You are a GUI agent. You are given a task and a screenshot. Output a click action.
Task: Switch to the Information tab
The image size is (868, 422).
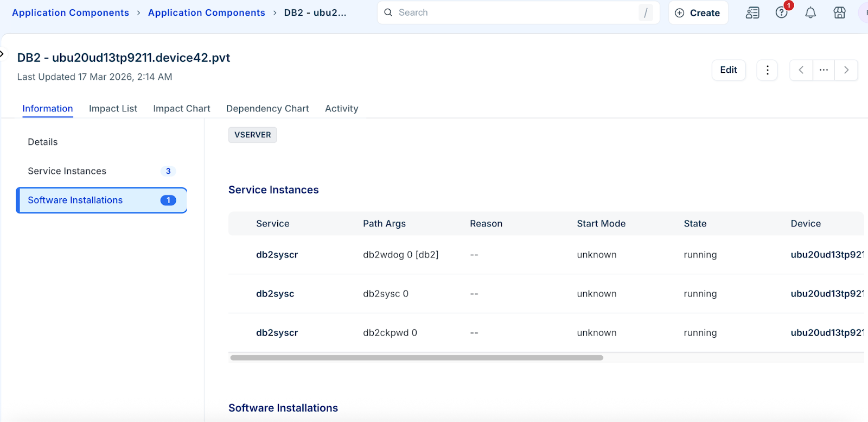coord(48,109)
